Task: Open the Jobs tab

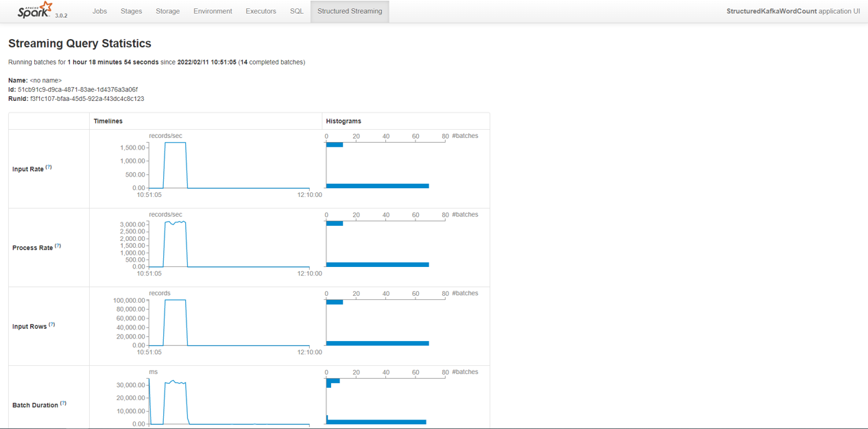Action: point(99,12)
